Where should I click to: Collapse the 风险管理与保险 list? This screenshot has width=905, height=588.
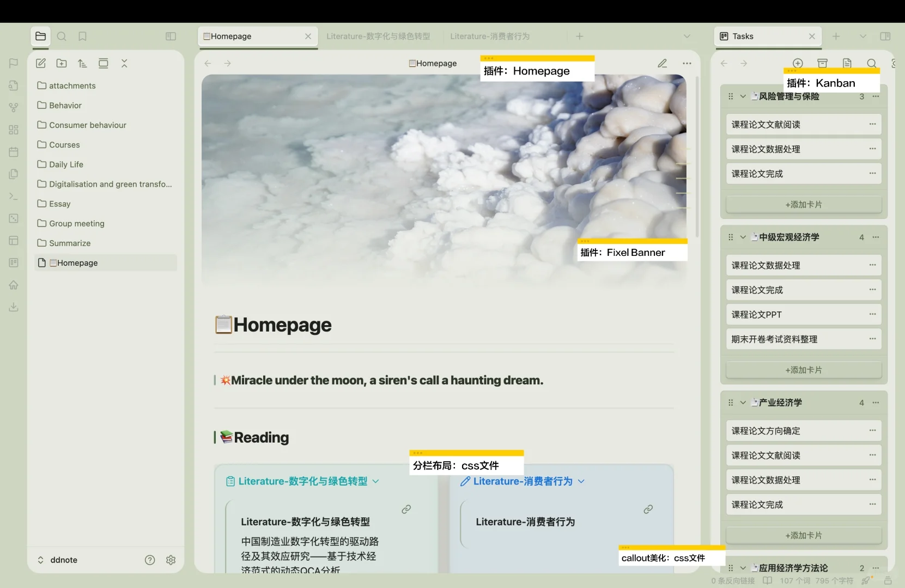point(743,96)
